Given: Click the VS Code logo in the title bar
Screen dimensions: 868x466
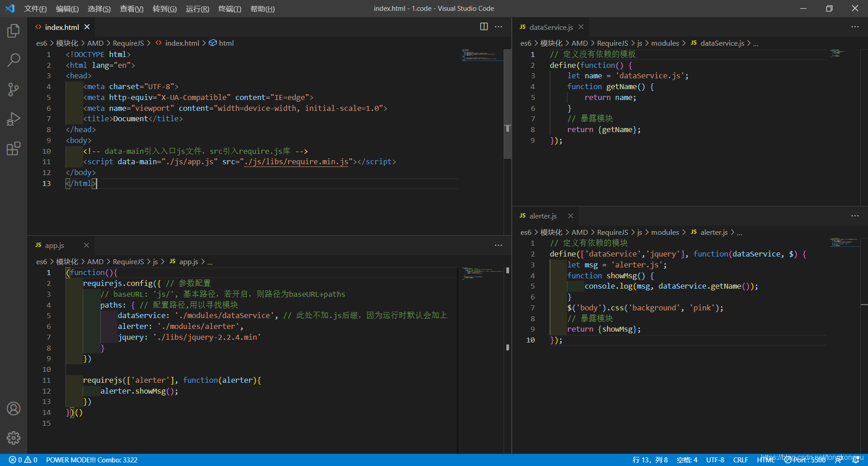Looking at the screenshot, I should (10, 9).
